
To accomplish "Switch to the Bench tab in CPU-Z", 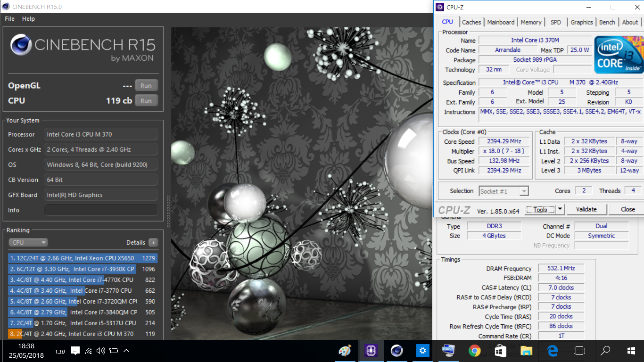I will coord(607,22).
